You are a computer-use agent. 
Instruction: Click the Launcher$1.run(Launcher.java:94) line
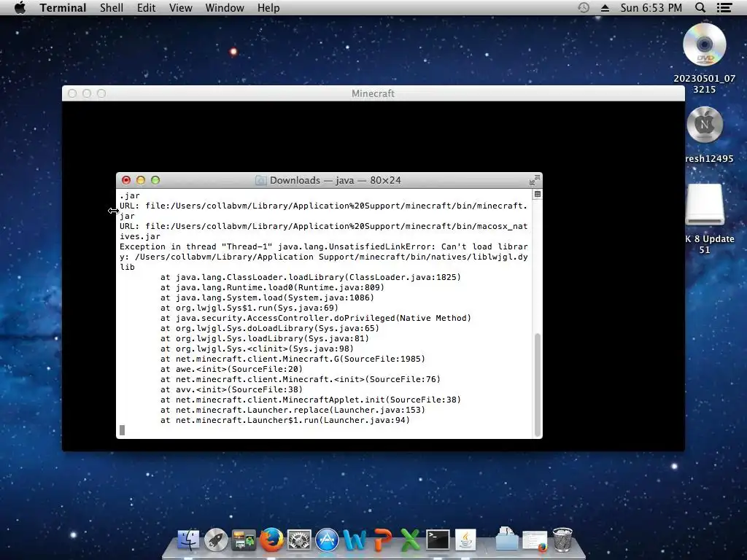coord(285,420)
